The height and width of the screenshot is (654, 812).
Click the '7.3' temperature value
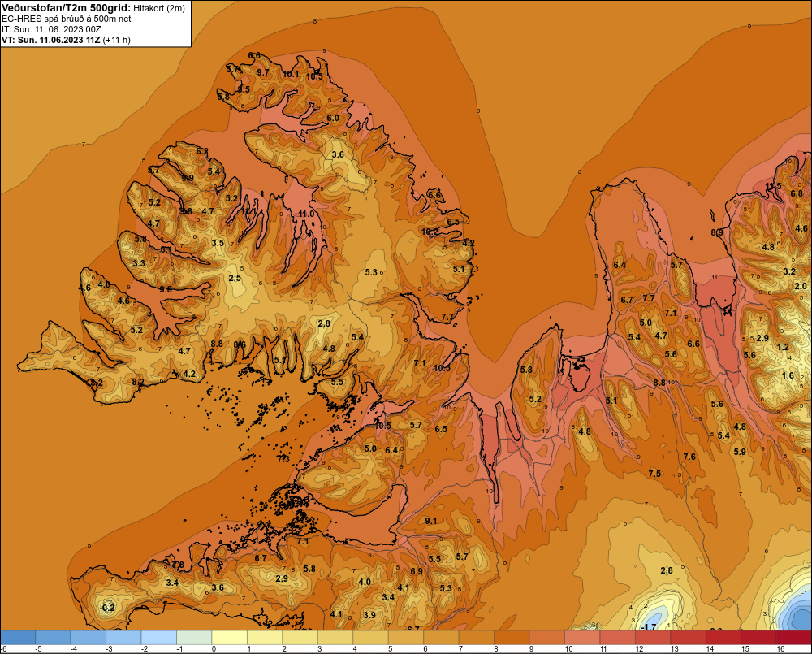point(283,459)
